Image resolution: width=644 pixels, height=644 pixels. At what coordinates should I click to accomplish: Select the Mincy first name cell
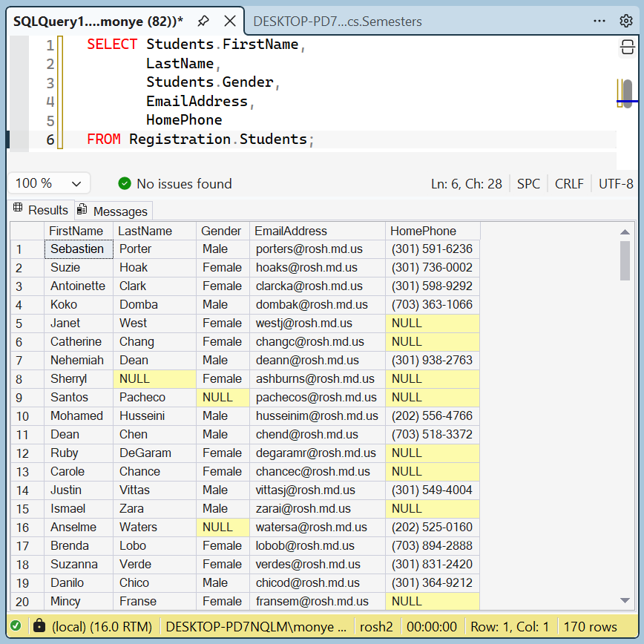[x=79, y=601]
